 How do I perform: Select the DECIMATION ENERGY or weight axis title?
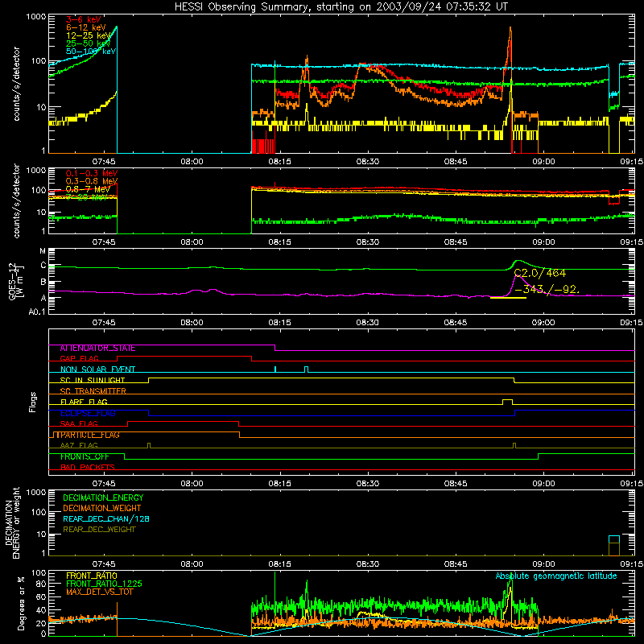[x=12, y=522]
